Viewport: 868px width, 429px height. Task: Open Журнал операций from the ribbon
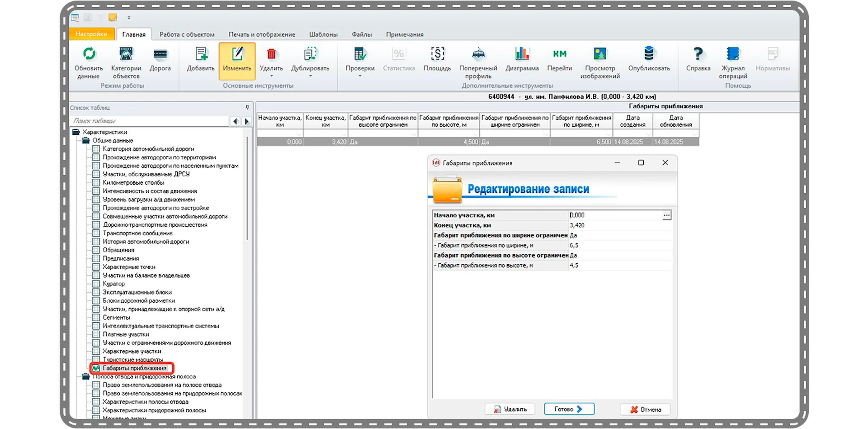[733, 54]
